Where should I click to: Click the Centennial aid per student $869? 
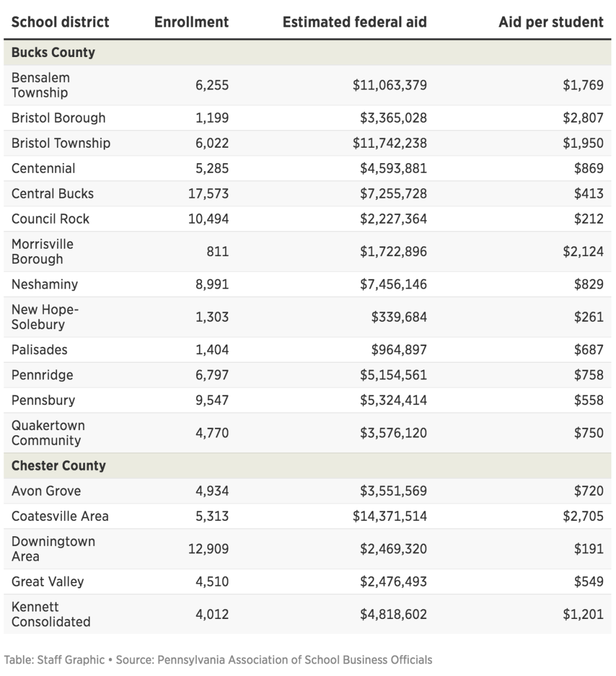589,168
